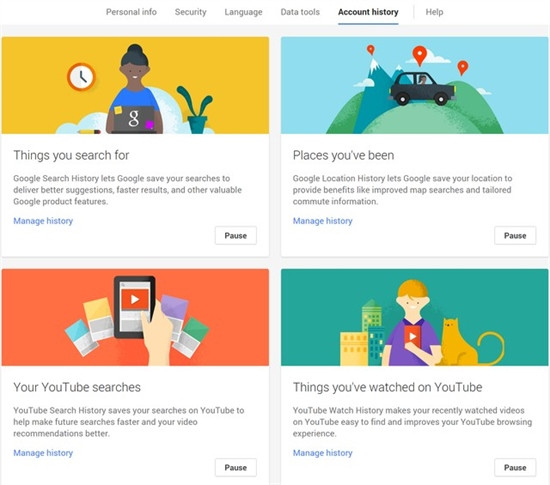Pause YouTube Watch History
Viewport: 550px width, 485px height.
515,467
